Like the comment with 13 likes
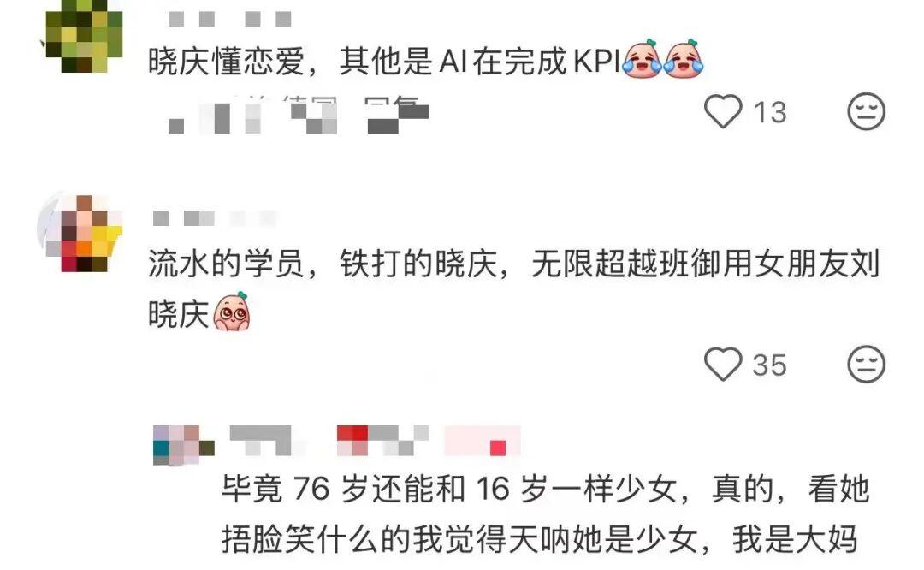 pyautogui.click(x=723, y=110)
